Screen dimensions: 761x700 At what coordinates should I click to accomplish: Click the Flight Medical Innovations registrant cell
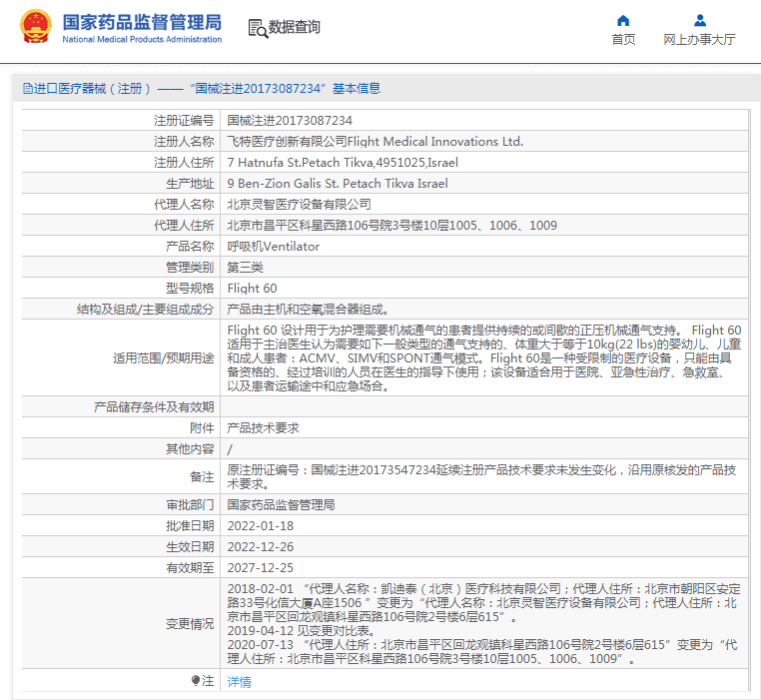(x=375, y=141)
